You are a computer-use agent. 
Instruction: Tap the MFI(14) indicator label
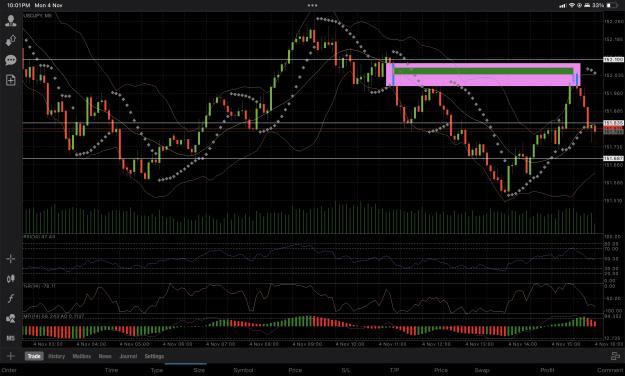pyautogui.click(x=54, y=316)
